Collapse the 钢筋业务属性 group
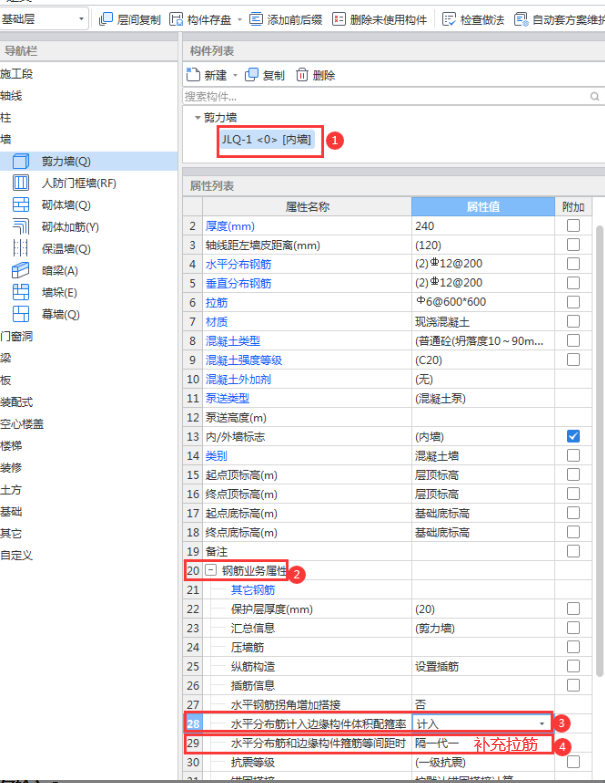 tap(211, 570)
